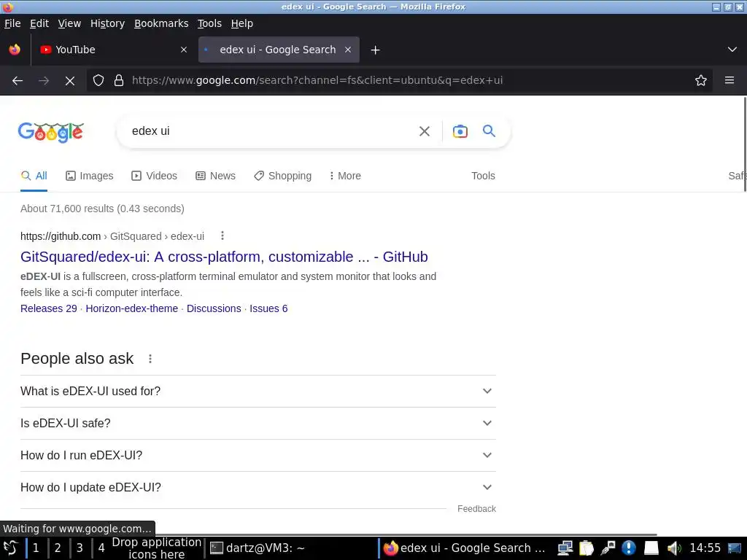The height and width of the screenshot is (560, 747).
Task: Open a new tab with plus button
Action: click(376, 50)
